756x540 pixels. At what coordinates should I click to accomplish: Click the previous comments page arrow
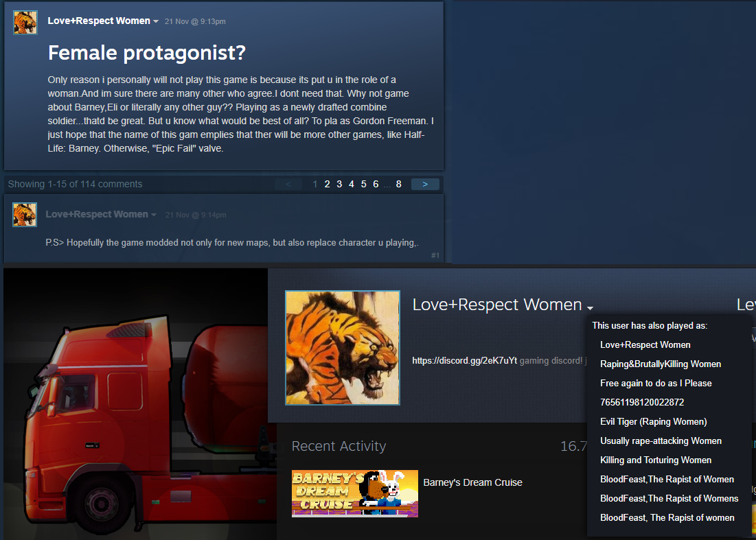tap(288, 184)
